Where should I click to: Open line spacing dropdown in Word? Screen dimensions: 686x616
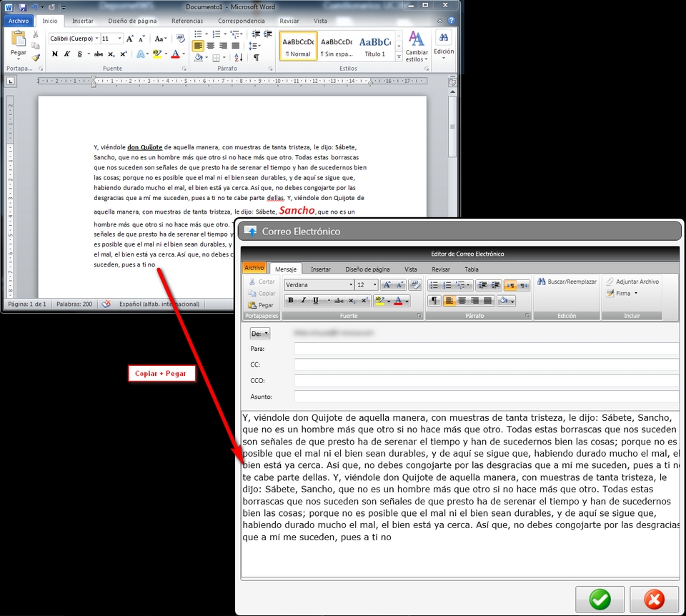(254, 46)
